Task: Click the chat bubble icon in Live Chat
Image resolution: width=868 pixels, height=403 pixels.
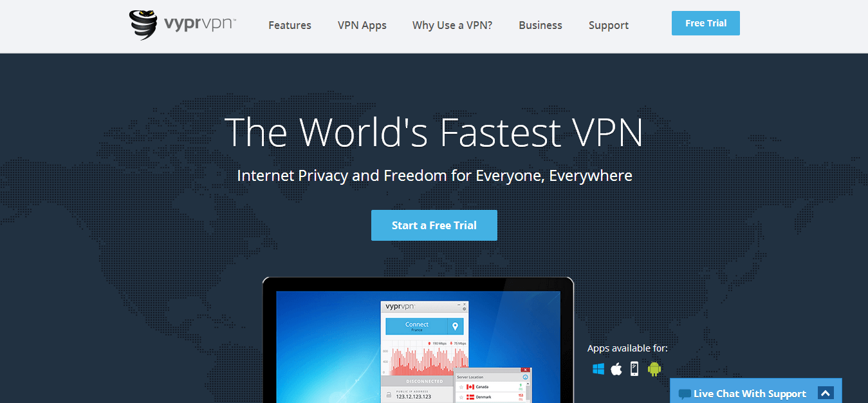Action: coord(685,394)
